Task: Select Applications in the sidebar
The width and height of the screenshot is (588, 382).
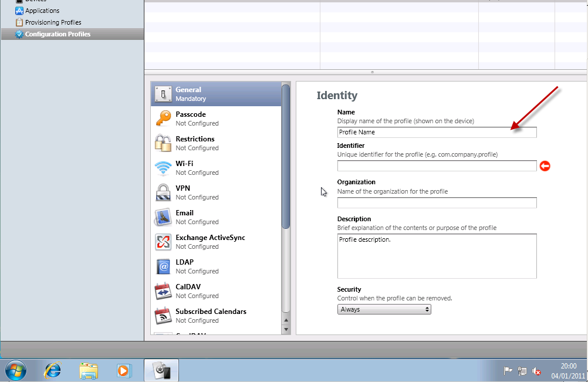Action: 42,11
